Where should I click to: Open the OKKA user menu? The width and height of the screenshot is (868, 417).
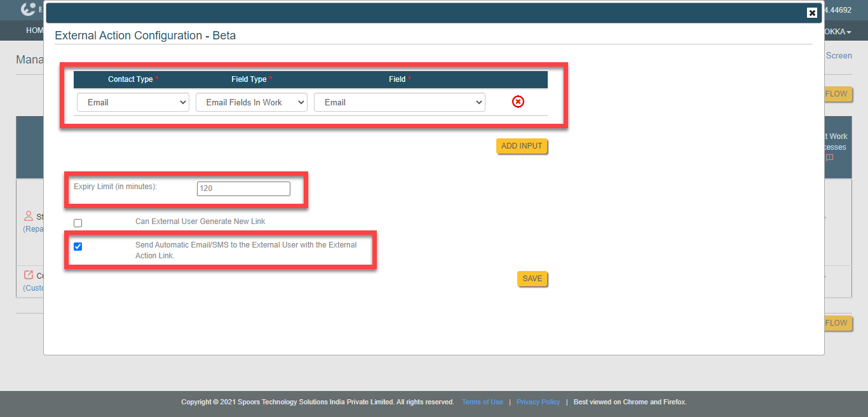pos(837,32)
